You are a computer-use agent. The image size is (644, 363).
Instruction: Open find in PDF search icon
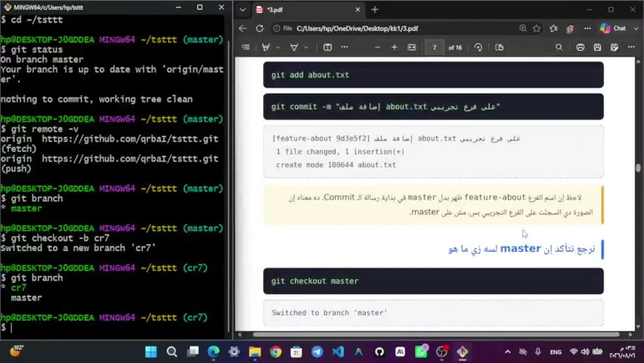point(559,47)
